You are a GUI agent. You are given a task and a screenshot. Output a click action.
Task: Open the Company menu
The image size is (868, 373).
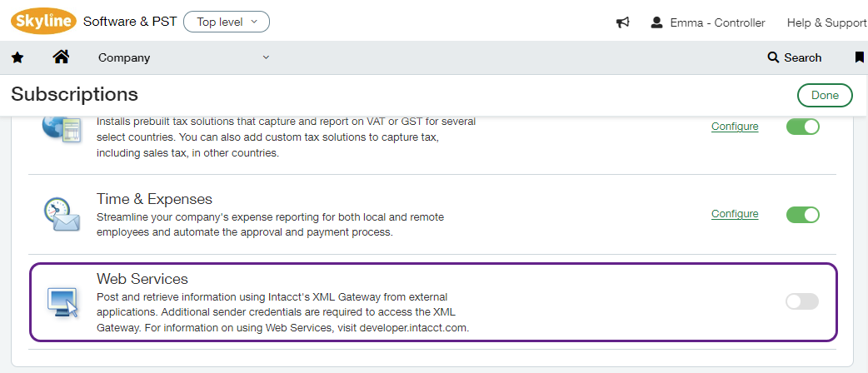point(124,57)
